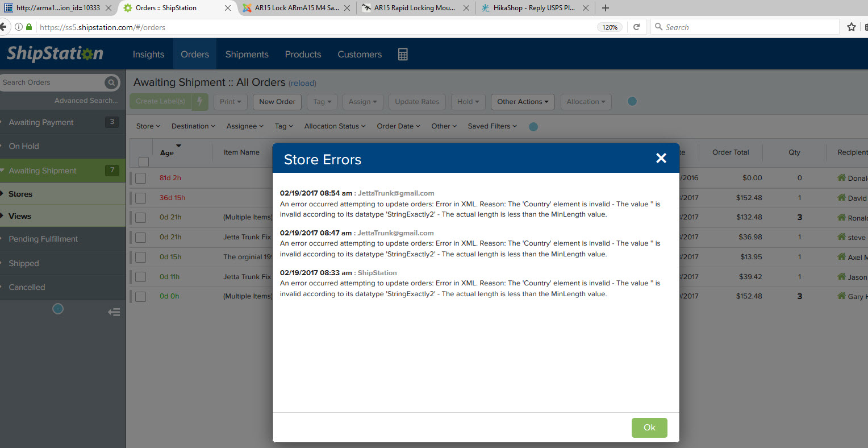Click the search magnifier in Search Orders
Image resolution: width=868 pixels, height=448 pixels.
111,82
